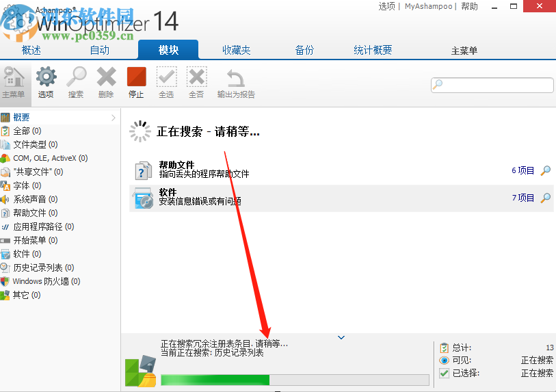Click the 7 项目 link
This screenshot has width=556, height=392.
click(522, 198)
